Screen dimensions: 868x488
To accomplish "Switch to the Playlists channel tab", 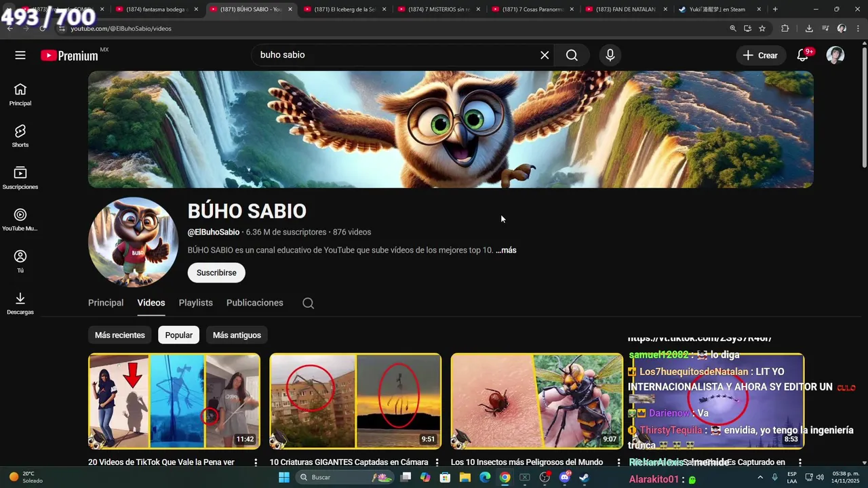I will [x=196, y=303].
